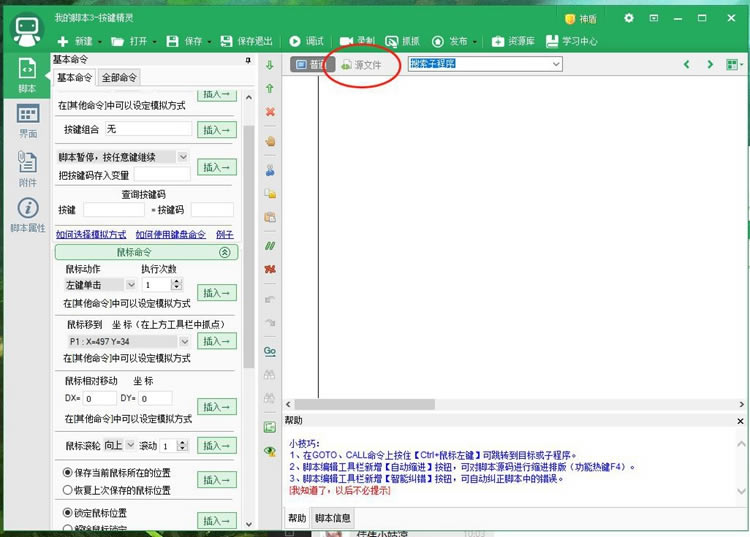Select 恢复上次保存的鼠标位置 radio option
750x537 pixels.
click(x=66, y=490)
